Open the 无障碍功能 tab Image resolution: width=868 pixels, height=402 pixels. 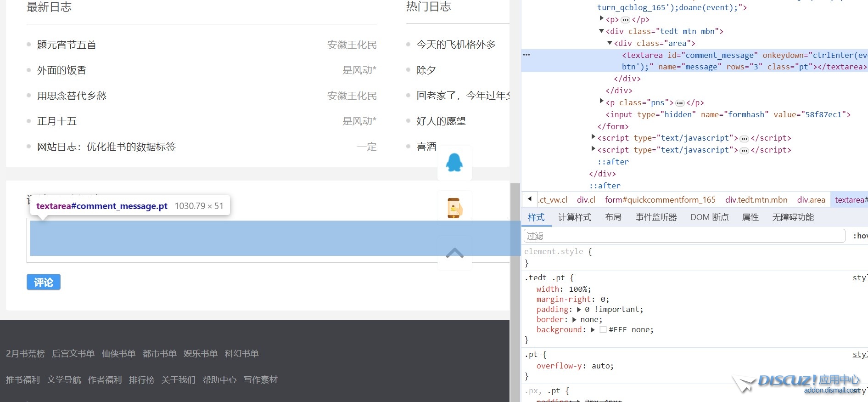pos(793,217)
